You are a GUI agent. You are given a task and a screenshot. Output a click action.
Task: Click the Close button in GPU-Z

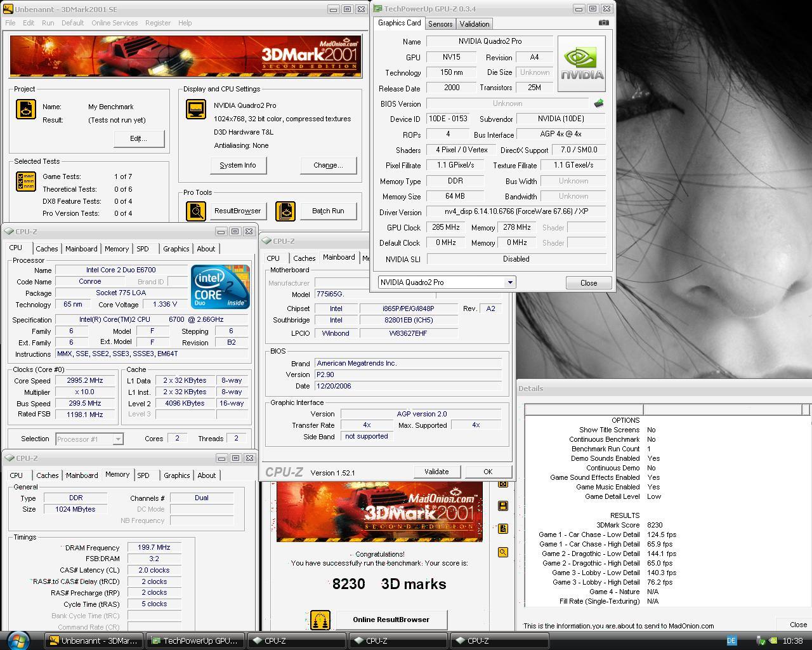click(588, 283)
